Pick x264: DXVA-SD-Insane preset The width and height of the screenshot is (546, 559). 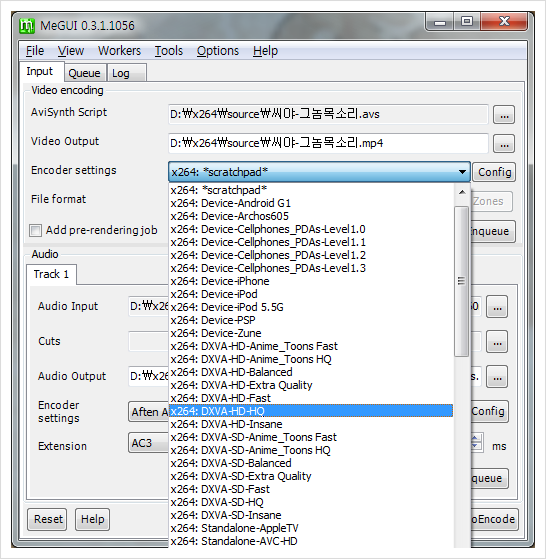[311, 516]
